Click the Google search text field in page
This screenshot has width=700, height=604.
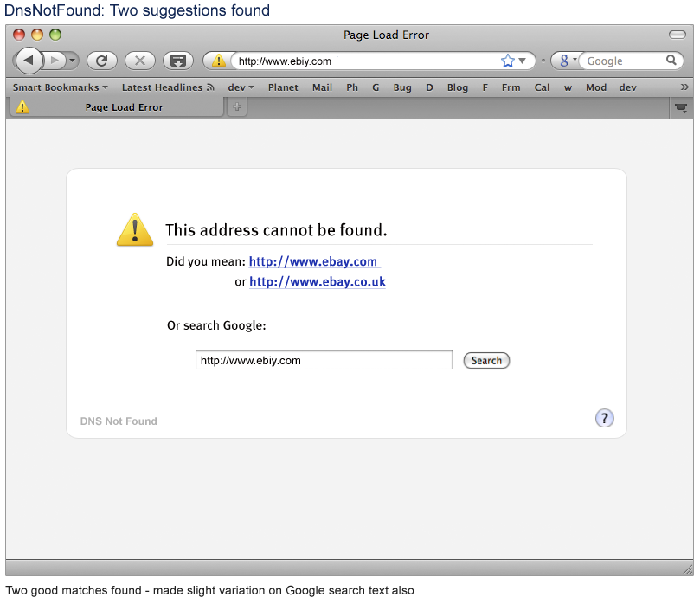(324, 360)
